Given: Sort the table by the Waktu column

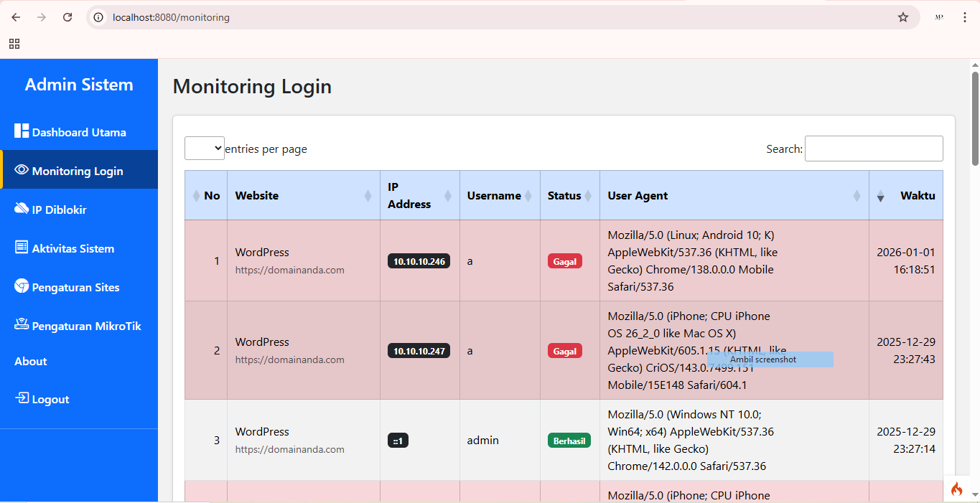Looking at the screenshot, I should [x=906, y=195].
